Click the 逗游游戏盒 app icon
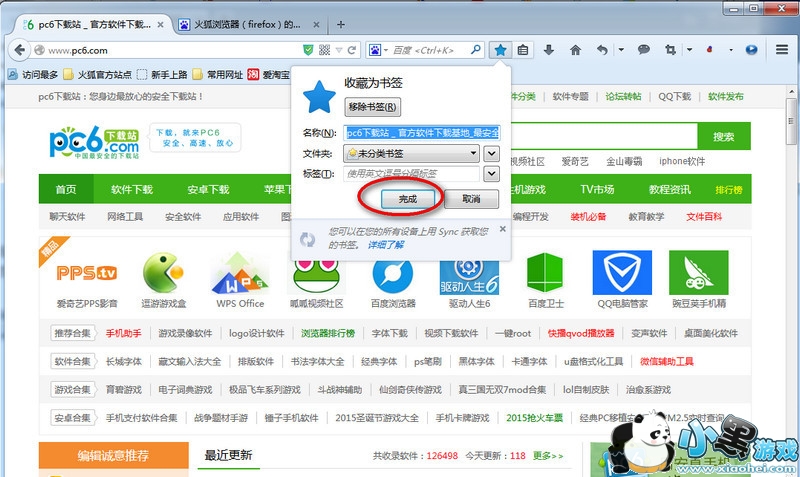The height and width of the screenshot is (477, 800). click(x=163, y=272)
